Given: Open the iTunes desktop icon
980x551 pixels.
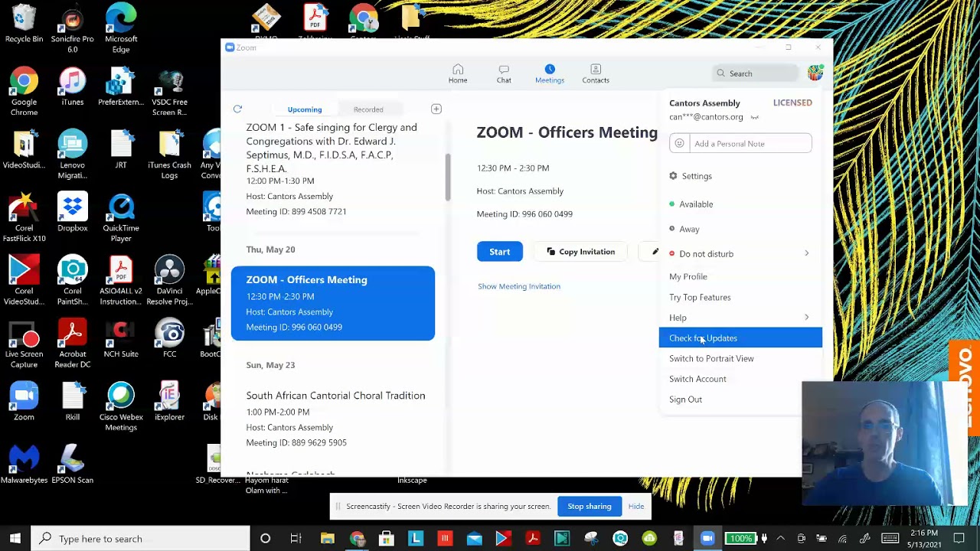Looking at the screenshot, I should click(72, 86).
